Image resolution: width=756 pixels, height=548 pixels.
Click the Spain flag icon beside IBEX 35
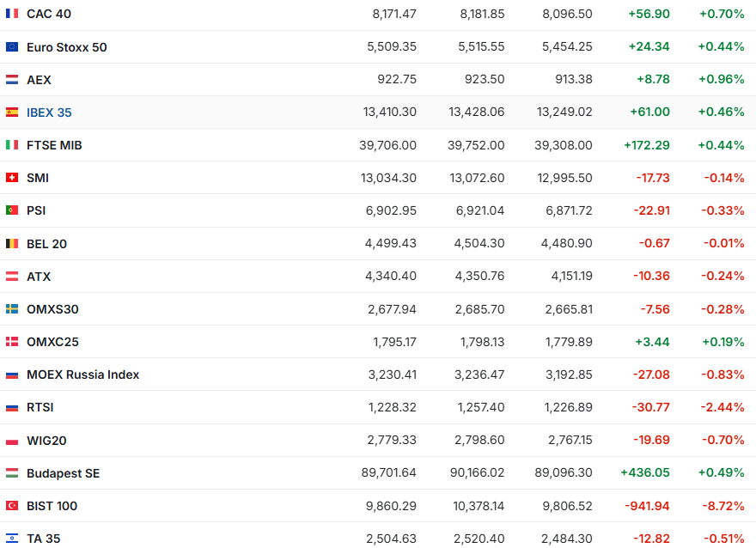(x=12, y=113)
